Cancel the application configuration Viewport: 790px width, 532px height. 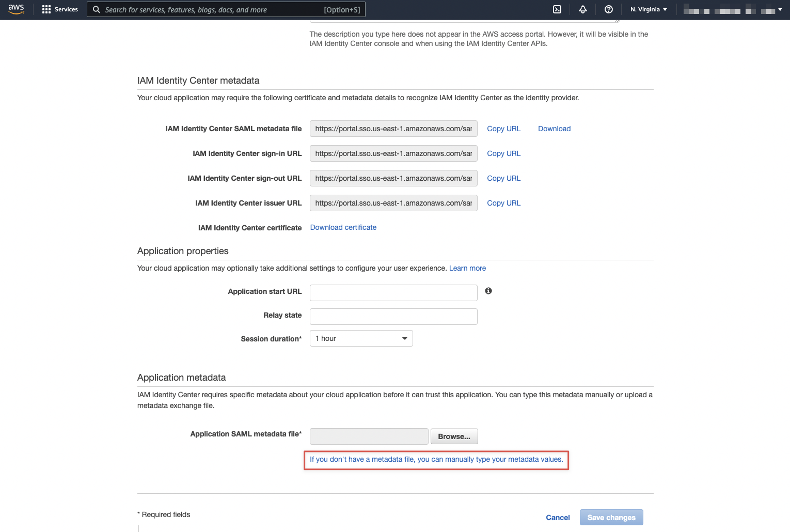[x=558, y=518]
